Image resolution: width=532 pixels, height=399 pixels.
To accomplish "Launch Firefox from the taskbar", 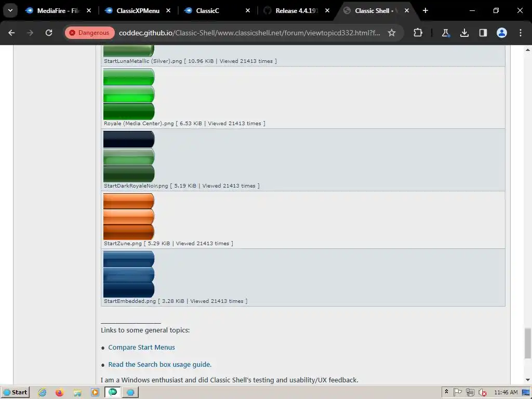I will click(60, 393).
